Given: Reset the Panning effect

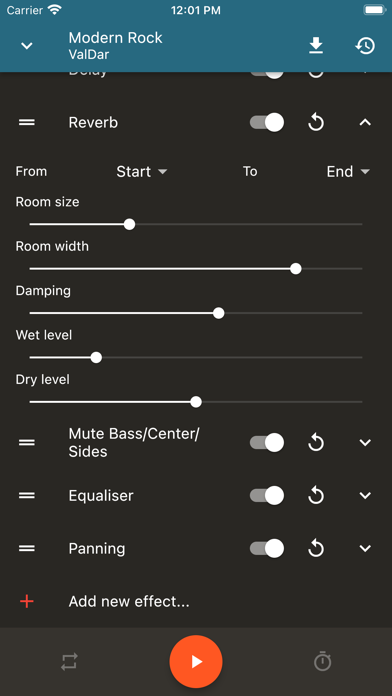Looking at the screenshot, I should pos(316,549).
